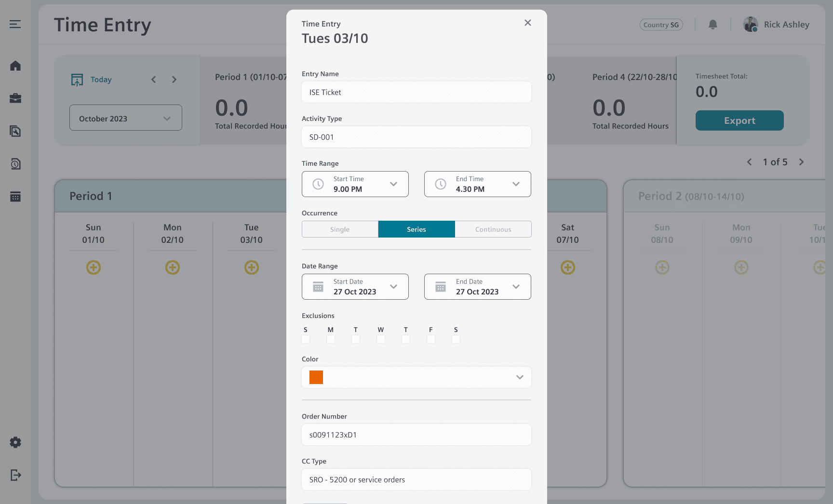Click the Order Number field
Screen dimensions: 833x504
pyautogui.click(x=416, y=435)
